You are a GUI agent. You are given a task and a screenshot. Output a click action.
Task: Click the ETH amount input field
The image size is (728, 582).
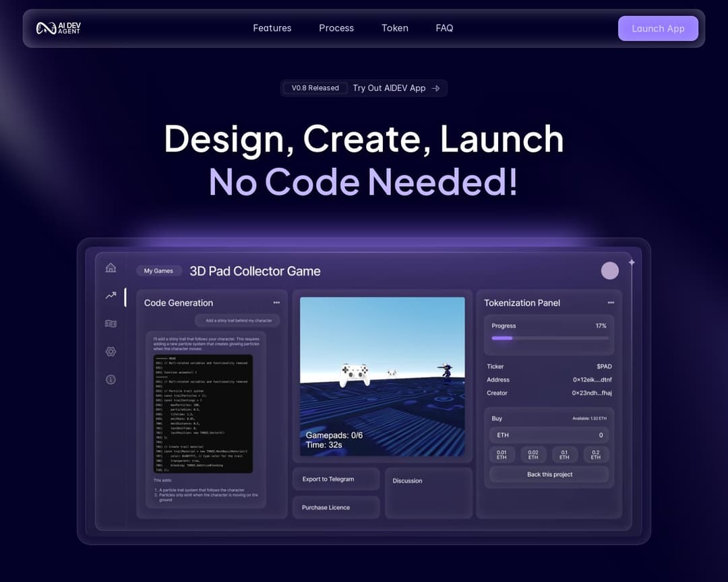pyautogui.click(x=549, y=435)
